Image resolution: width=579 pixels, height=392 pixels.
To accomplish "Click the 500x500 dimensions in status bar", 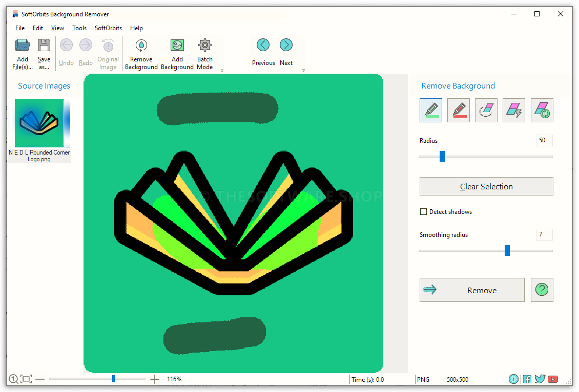I will [x=458, y=379].
